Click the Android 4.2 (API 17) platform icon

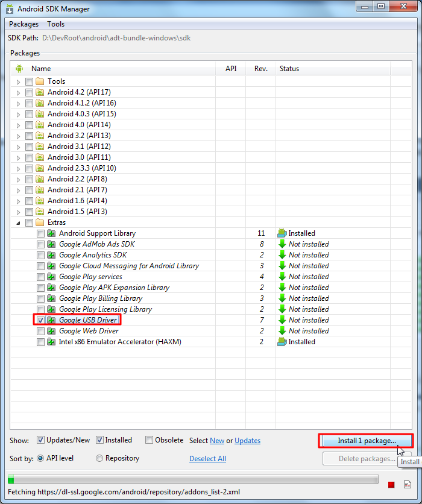pyautogui.click(x=40, y=92)
